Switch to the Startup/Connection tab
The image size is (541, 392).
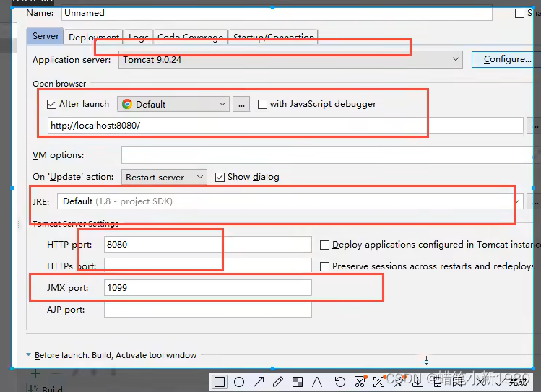[273, 37]
